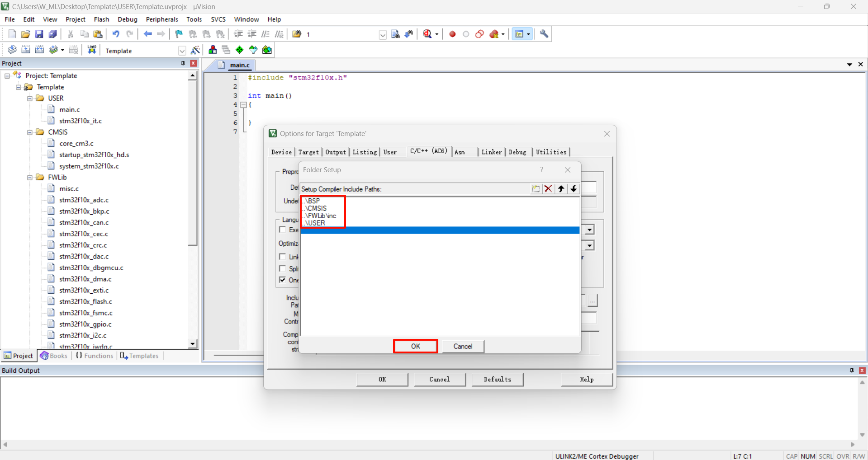Viewport: 868px width, 460px height.
Task: Collapse the Template target node
Action: (x=19, y=87)
